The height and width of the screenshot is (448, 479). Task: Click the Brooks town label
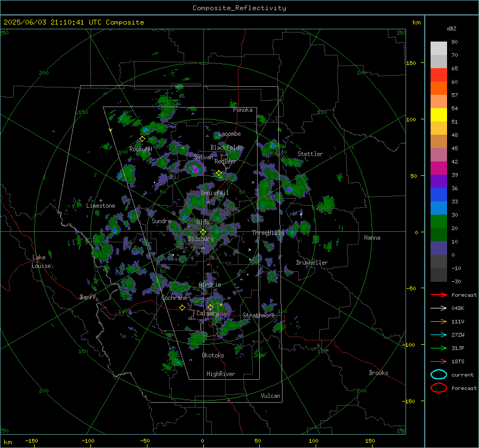click(x=378, y=372)
